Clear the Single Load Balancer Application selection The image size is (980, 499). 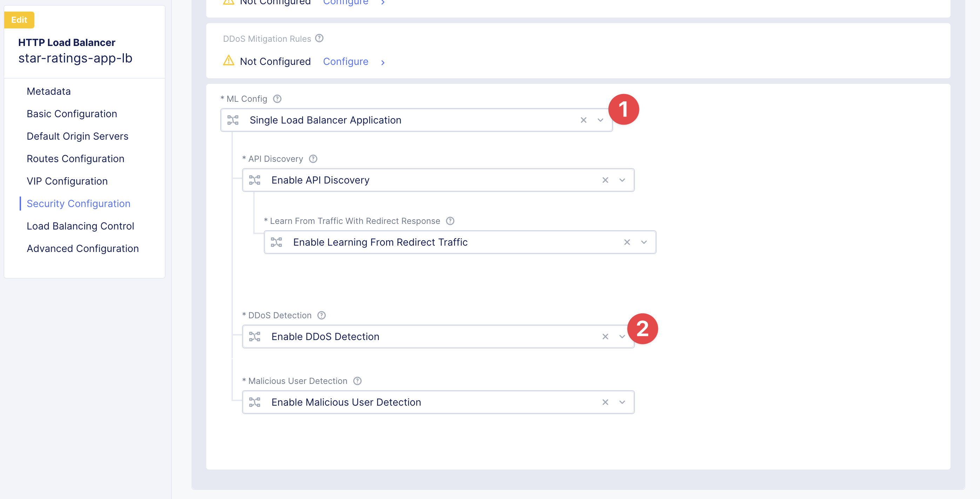(583, 120)
